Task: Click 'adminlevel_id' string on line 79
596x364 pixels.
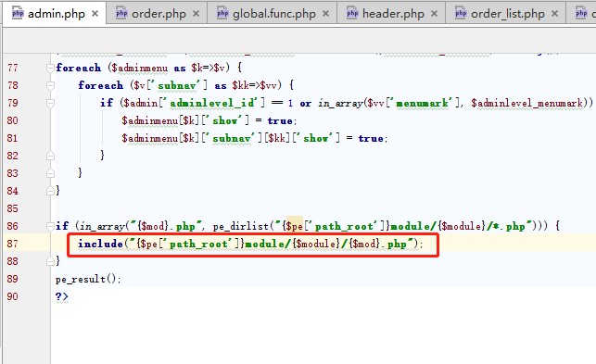Action: pos(214,103)
